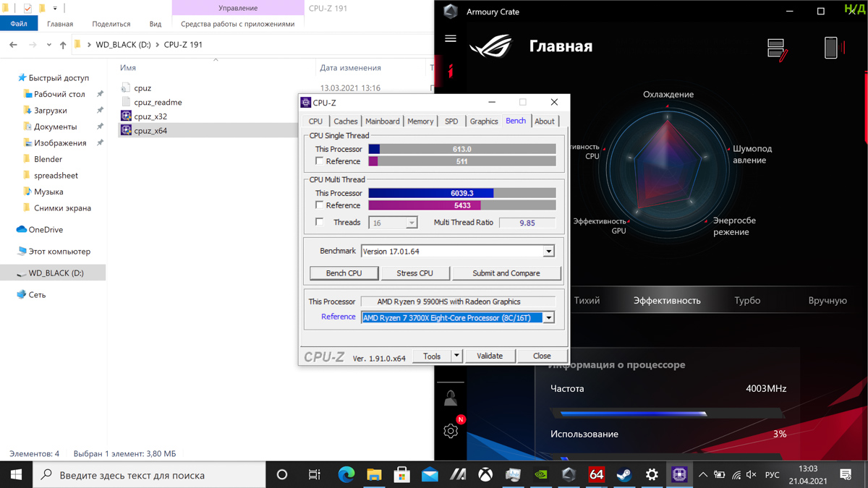
Task: Click the Explorer up-one-level arrow
Action: tap(63, 45)
